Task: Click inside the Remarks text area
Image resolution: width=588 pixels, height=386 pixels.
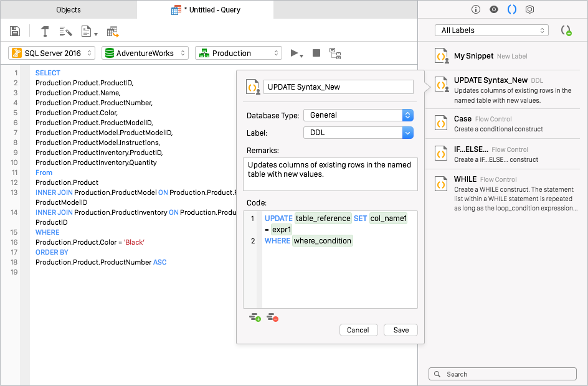Action: 330,174
